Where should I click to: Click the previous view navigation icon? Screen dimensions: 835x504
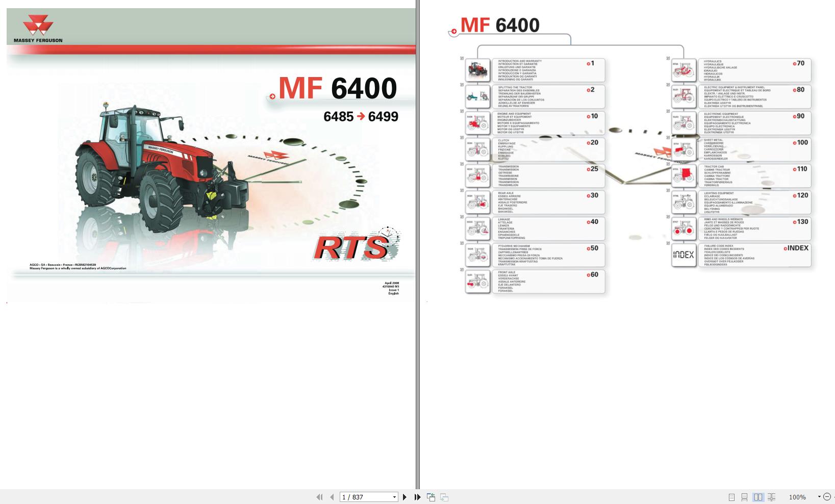click(x=431, y=497)
